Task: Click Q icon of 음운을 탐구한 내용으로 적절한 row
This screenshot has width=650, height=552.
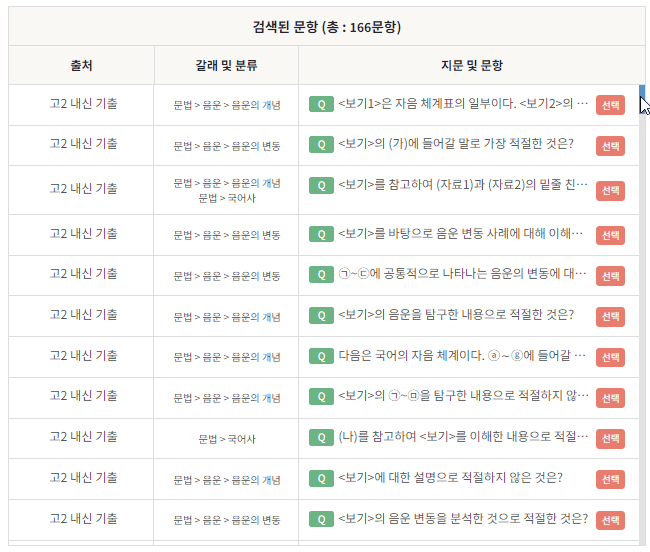Action: point(321,315)
